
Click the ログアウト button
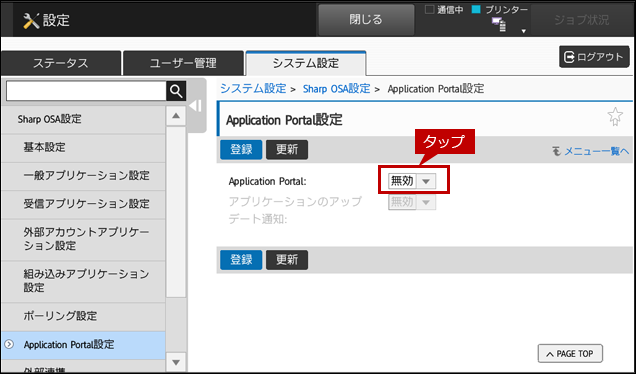(594, 57)
